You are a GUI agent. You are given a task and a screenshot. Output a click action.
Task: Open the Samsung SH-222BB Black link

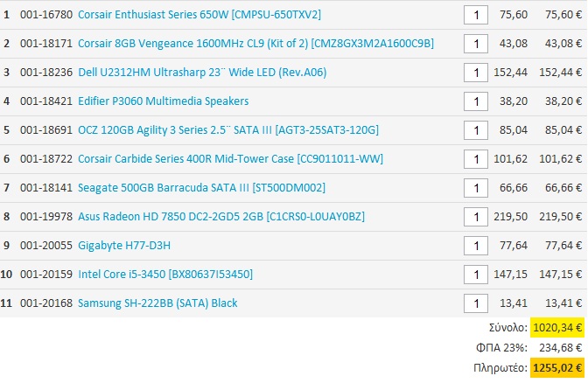click(x=157, y=303)
